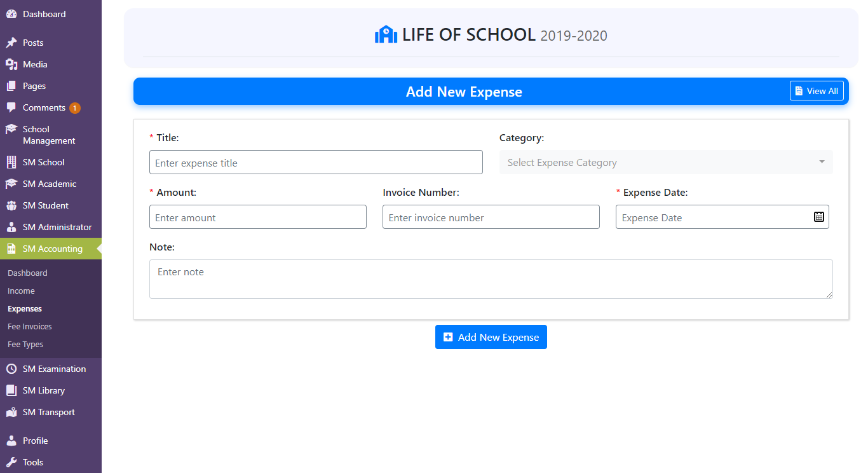Click the SM Examination clock icon
Viewport: 868px width, 473px height.
pos(11,369)
